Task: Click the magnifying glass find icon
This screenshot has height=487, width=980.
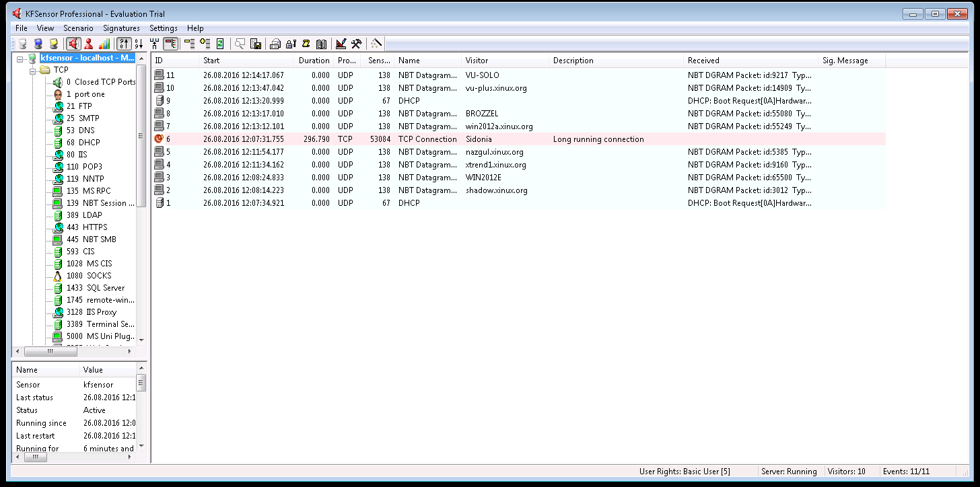Action: point(240,44)
